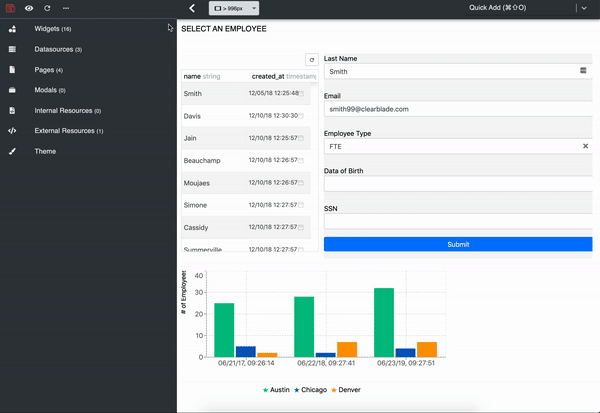Click the External Resources code icon
Screen dimensions: 600x413
[12, 131]
